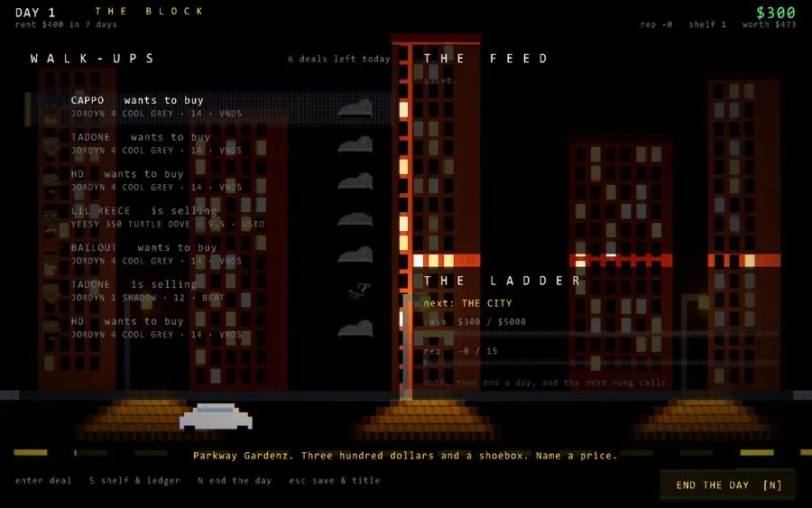Screen dimensions: 812x508
Task: Click the sneaker icon on CAPPO's row
Action: click(355, 107)
